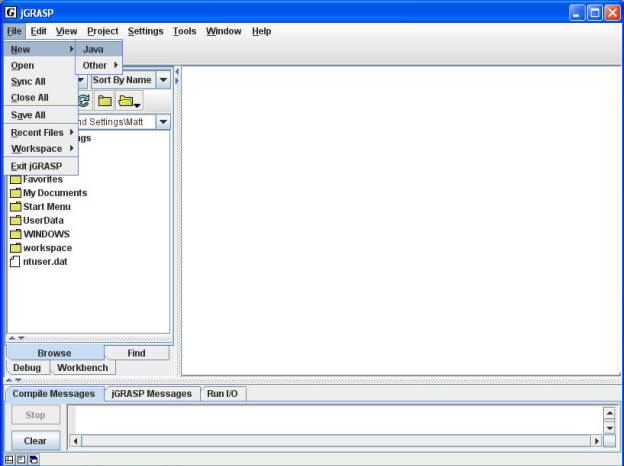624x466 pixels.
Task: Click the horizontal scrollbar track in message pane
Action: pos(336,441)
